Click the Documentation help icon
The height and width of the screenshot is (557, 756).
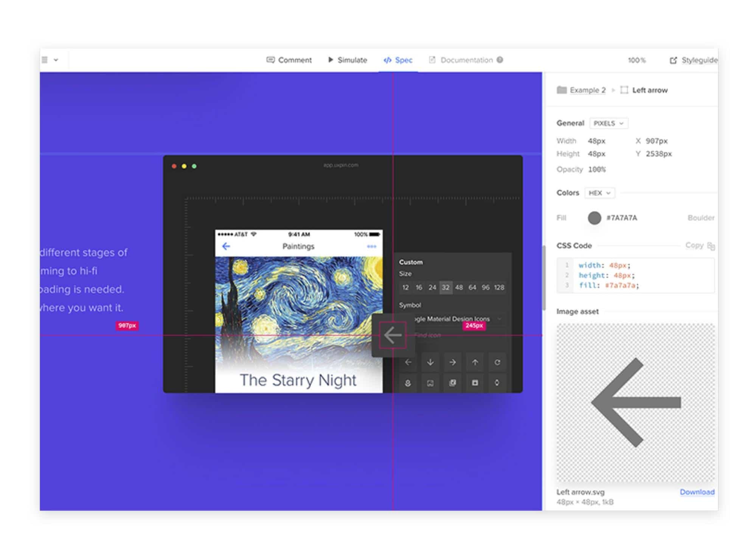click(500, 60)
